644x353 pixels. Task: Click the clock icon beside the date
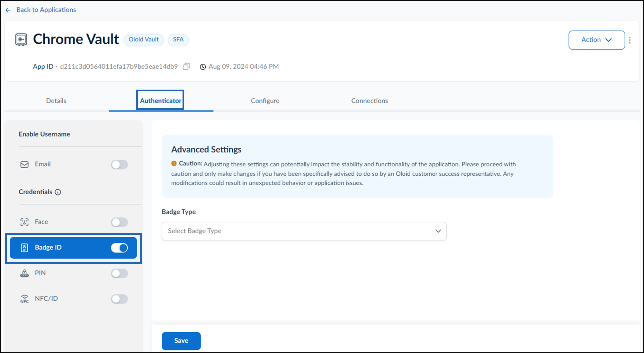203,67
